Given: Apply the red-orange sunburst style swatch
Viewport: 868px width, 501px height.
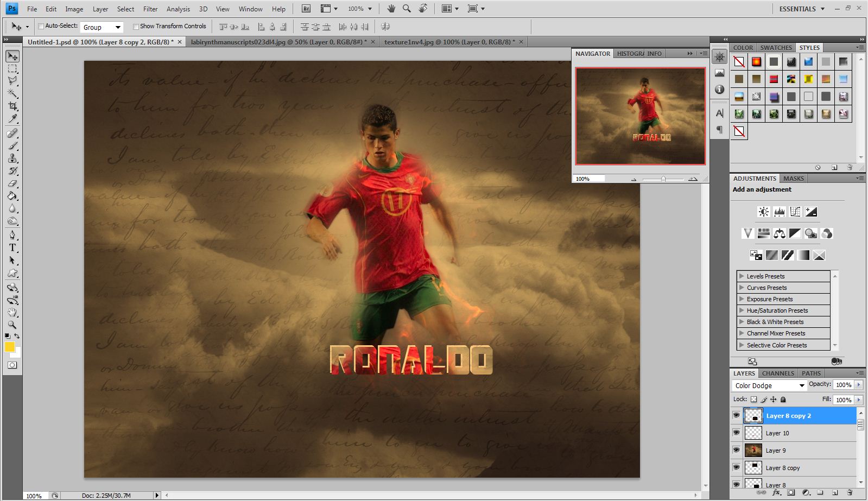Looking at the screenshot, I should [756, 62].
